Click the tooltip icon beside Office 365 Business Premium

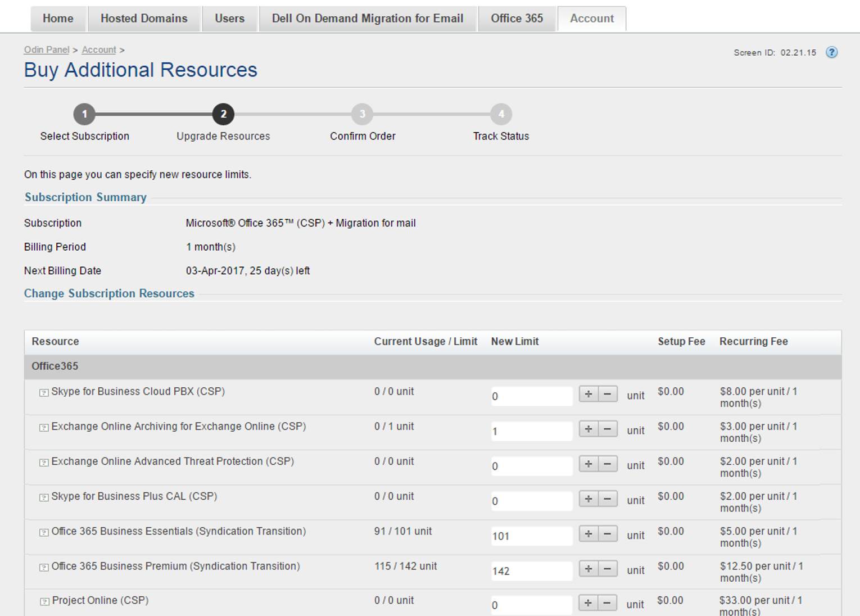click(x=43, y=567)
